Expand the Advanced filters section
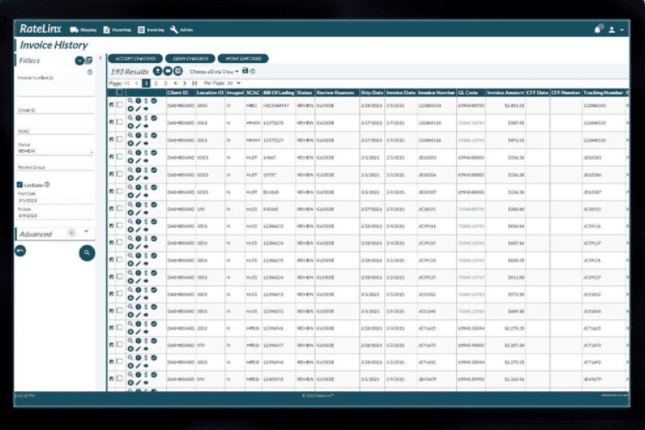Image resolution: width=645 pixels, height=430 pixels. pyautogui.click(x=85, y=232)
